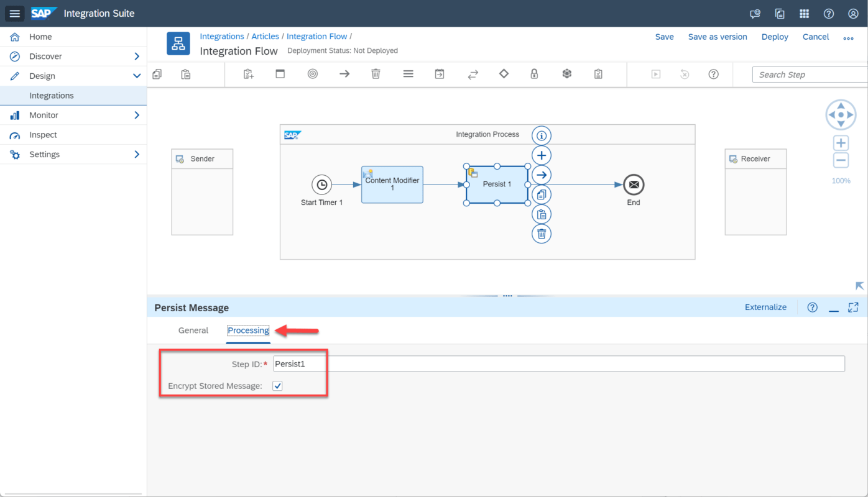Expand the Settings menu chevron

coord(137,154)
